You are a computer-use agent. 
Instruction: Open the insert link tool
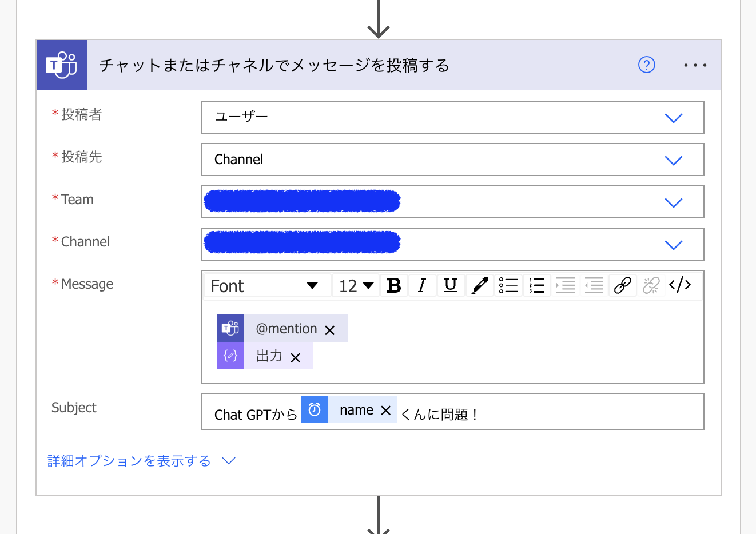[622, 285]
